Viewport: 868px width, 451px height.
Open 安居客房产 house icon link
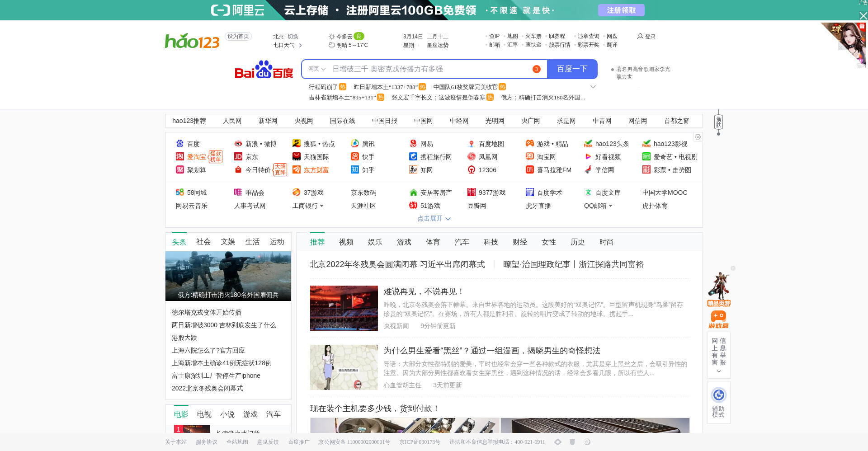(x=413, y=193)
